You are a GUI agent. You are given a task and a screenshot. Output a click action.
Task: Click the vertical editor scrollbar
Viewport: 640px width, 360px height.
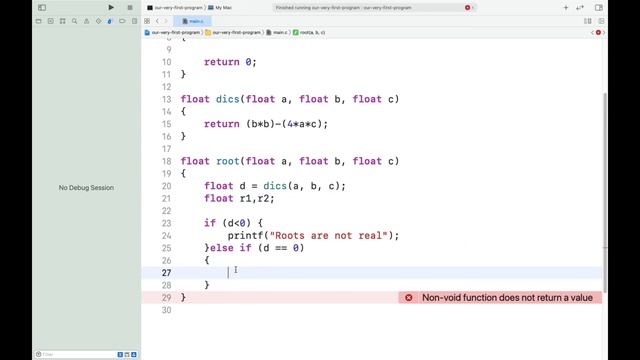coord(605,192)
